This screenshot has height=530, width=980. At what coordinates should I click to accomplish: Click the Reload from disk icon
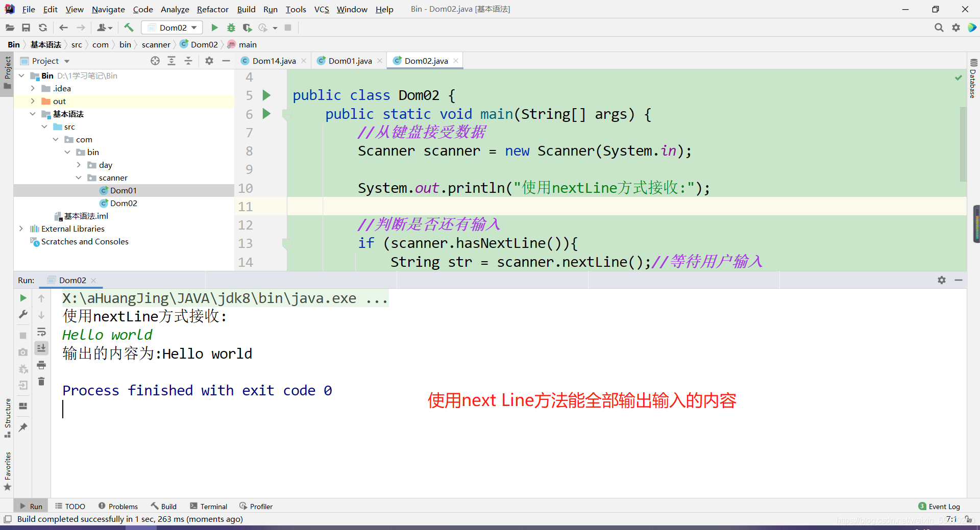[x=43, y=28]
